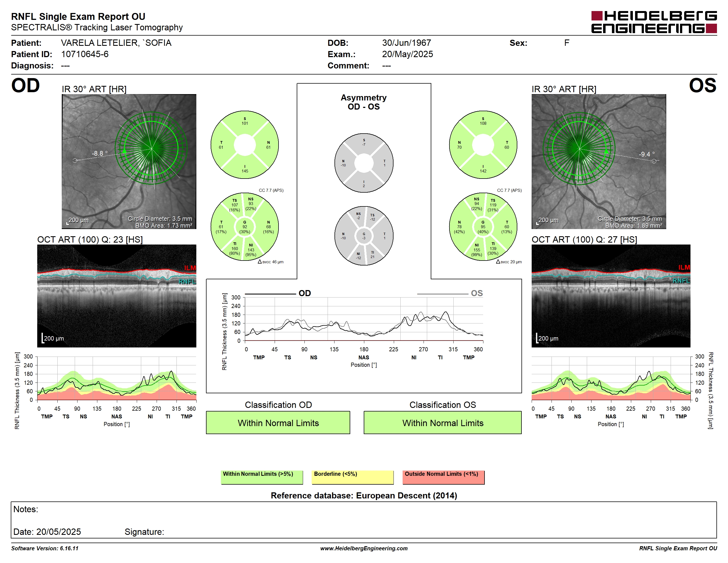Click the OD angle label -8.8°

(x=100, y=153)
